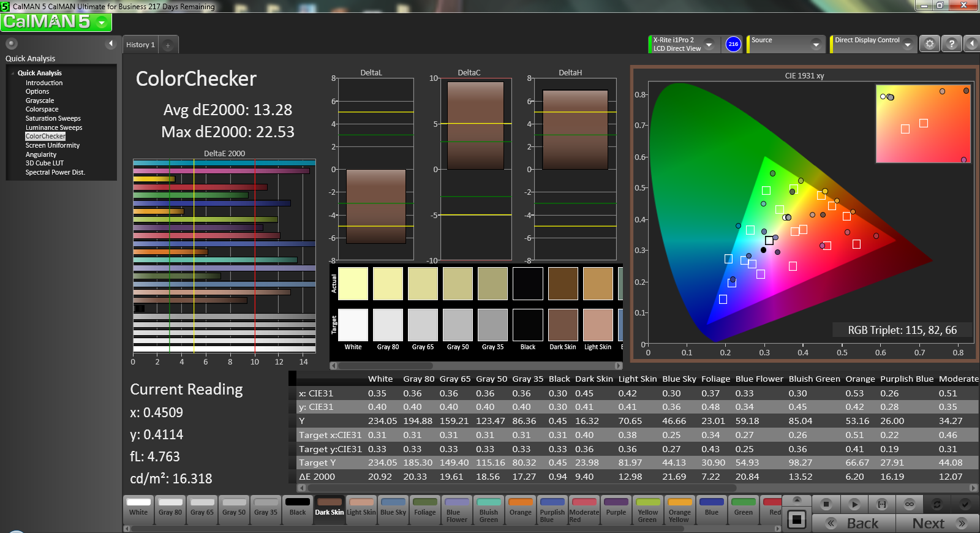980x533 pixels.
Task: Open help with the question mark icon
Action: click(x=951, y=44)
